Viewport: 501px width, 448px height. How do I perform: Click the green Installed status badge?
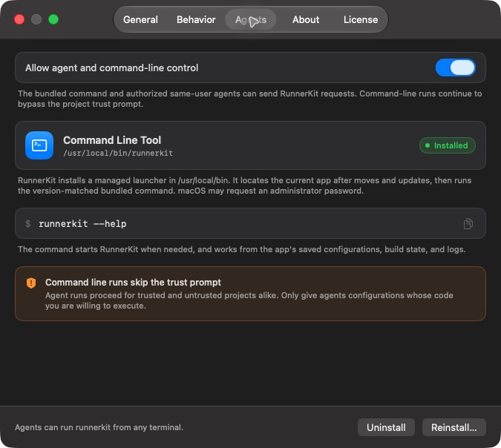click(x=448, y=145)
